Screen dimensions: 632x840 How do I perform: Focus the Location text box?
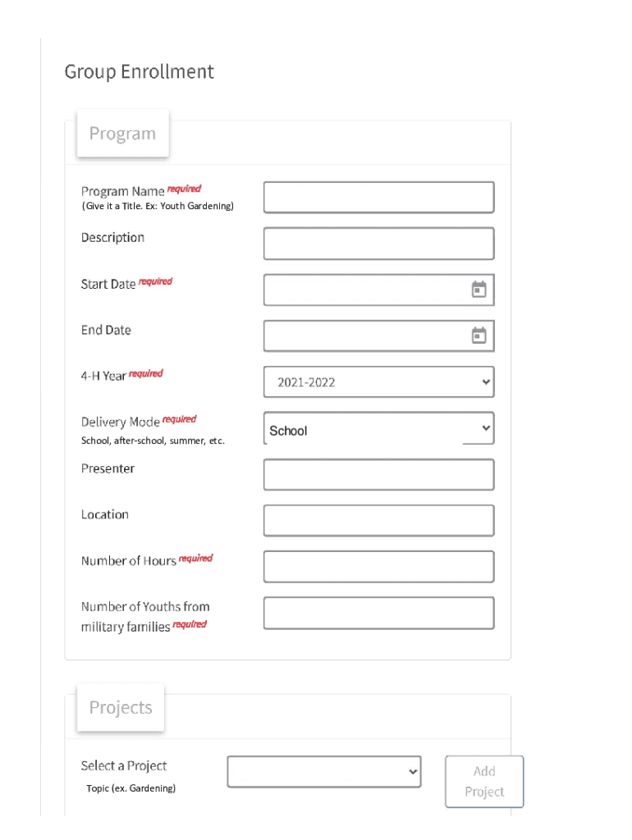[x=378, y=521]
